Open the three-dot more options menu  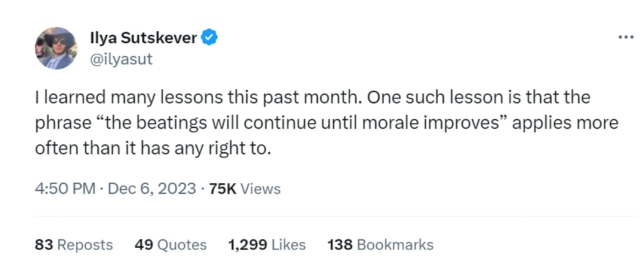tap(626, 37)
